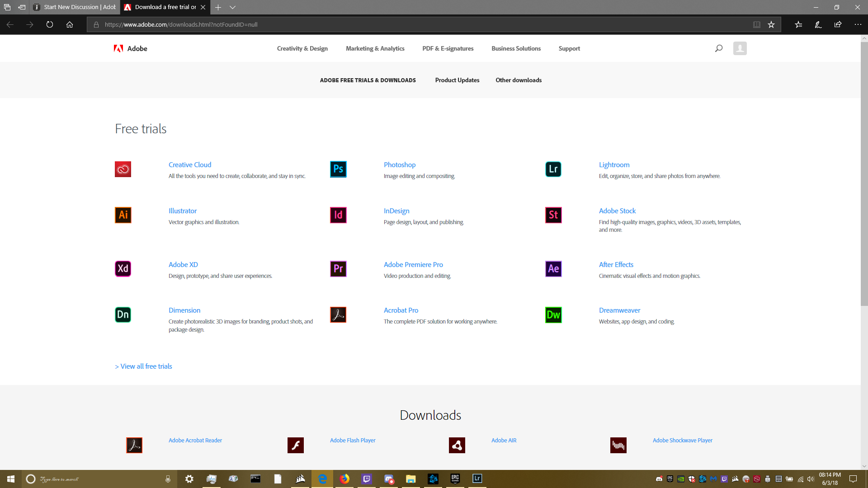
Task: Open the Support menu
Action: [x=569, y=48]
